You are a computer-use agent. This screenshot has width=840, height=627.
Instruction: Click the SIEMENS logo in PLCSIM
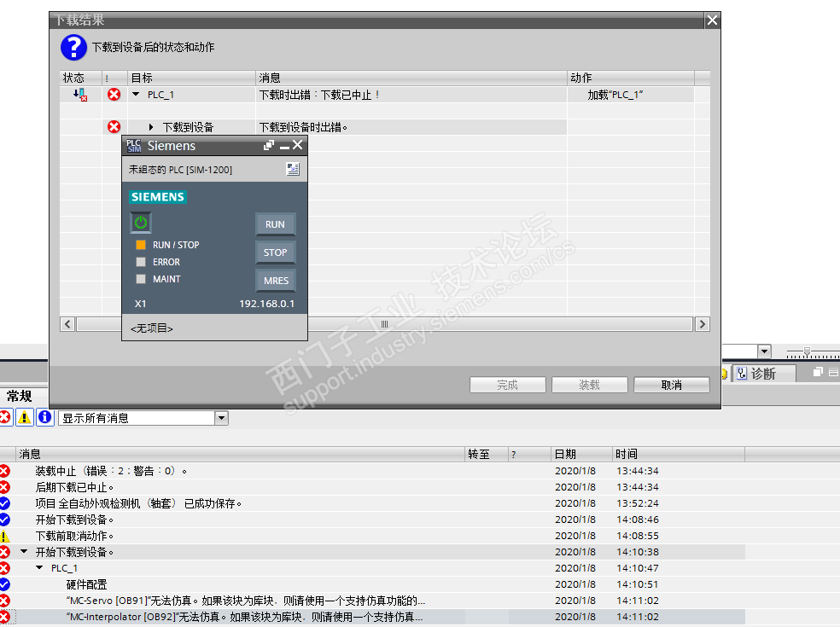(157, 196)
